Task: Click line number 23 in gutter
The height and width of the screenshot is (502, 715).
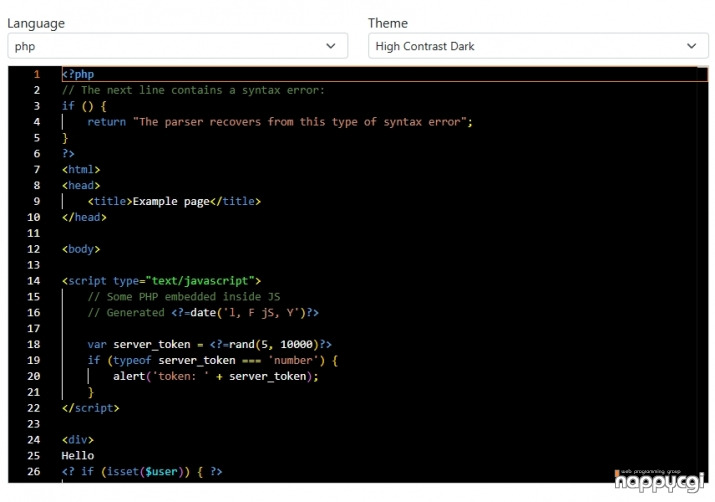Action: tap(33, 424)
